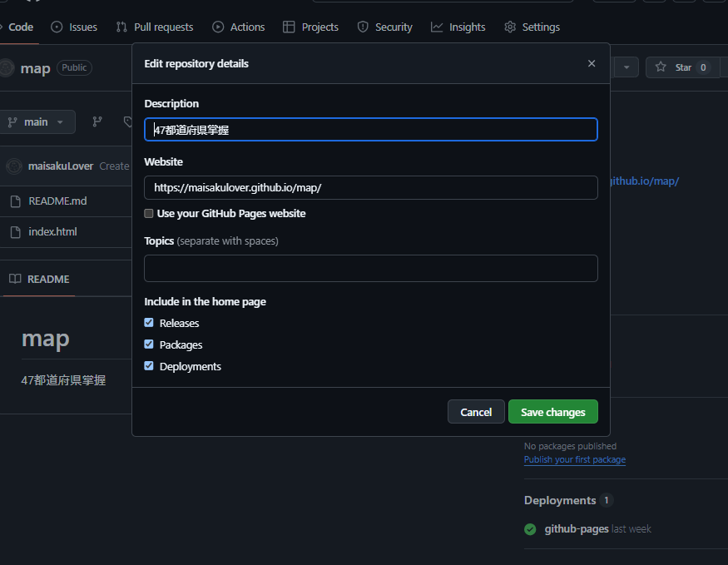The height and width of the screenshot is (565, 728).
Task: Open the map repository name link
Action: 35,68
